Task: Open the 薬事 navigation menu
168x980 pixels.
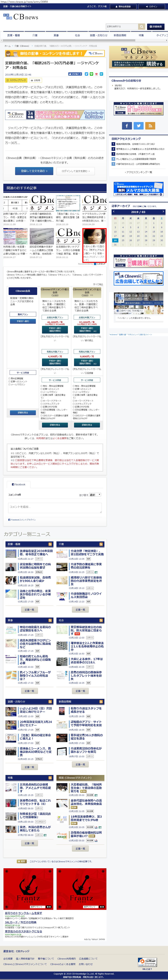Action: tap(56, 35)
